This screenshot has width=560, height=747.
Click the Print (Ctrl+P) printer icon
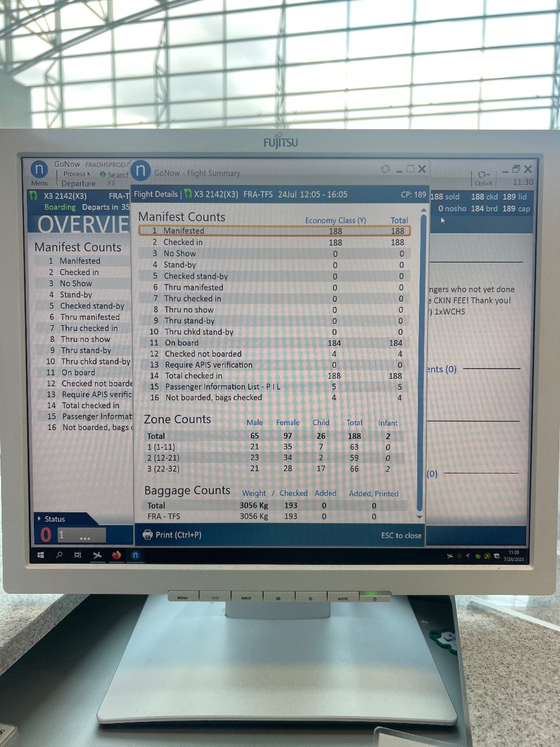point(147,535)
